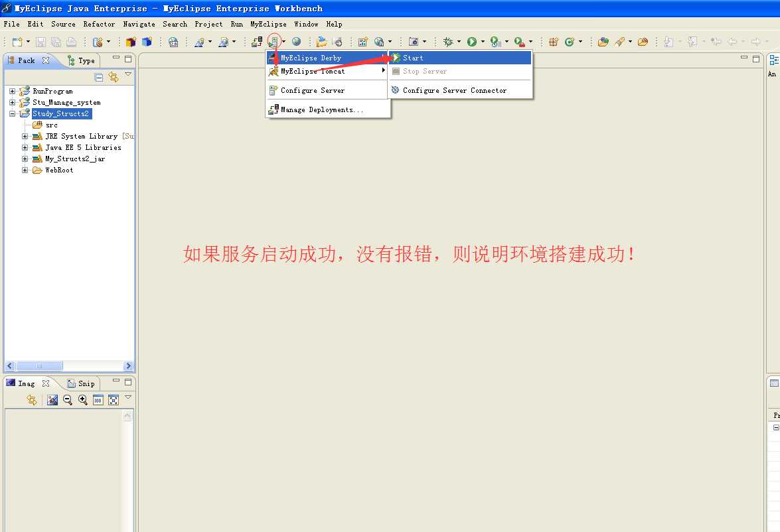This screenshot has height=532, width=780.
Task: Toggle Link with Editor in Package Explorer
Action: tap(114, 77)
